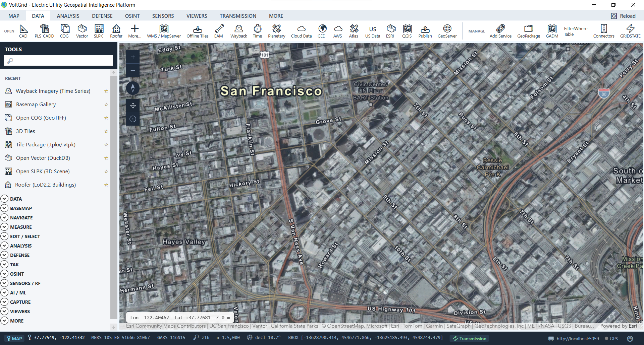Viewport: 644px width, 345px height.
Task: Open the Connectors tool
Action: pos(604,31)
